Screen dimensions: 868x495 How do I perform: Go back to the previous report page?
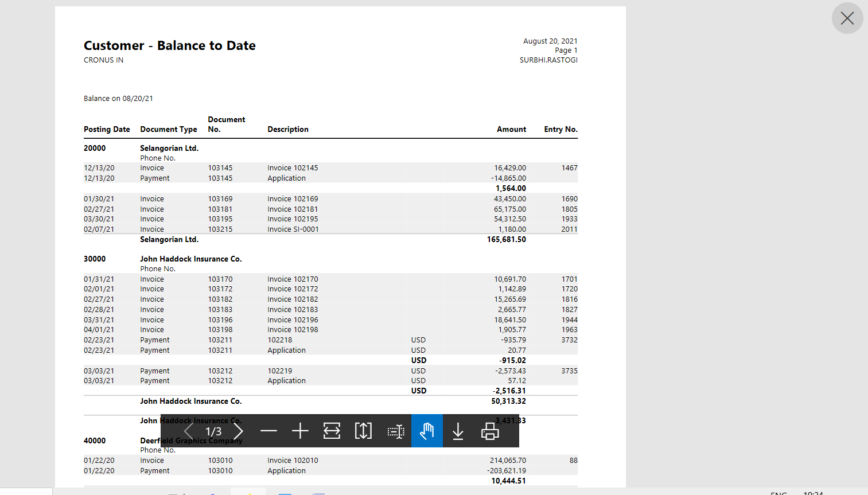[188, 431]
